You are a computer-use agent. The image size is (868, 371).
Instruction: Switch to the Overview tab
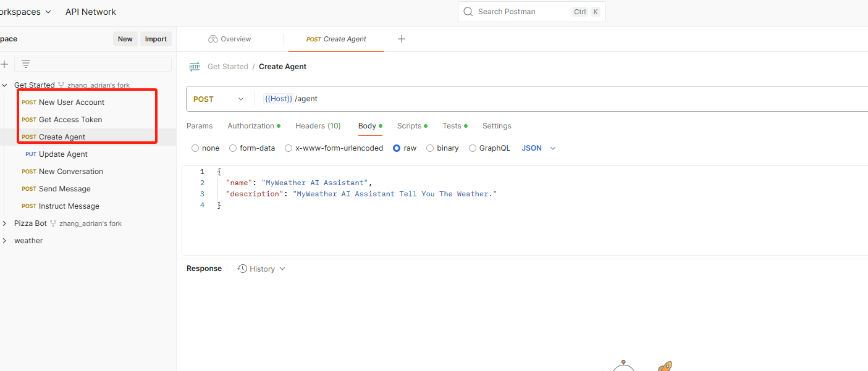(x=230, y=39)
